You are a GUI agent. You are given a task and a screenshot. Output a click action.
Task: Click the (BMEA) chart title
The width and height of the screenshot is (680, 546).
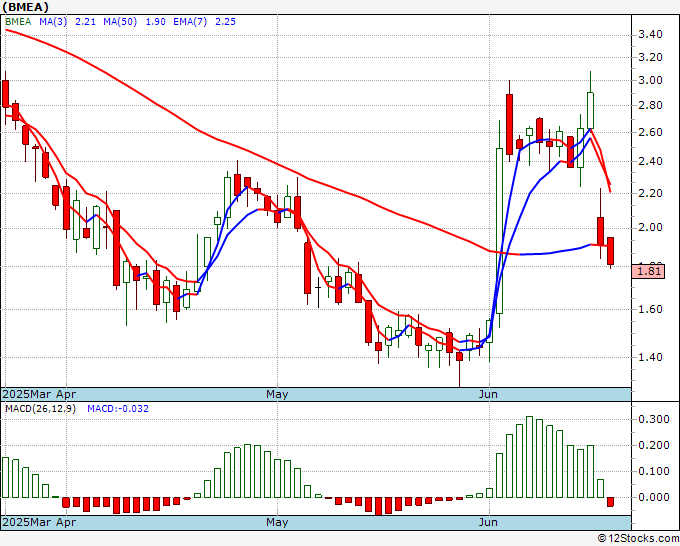[x=25, y=7]
